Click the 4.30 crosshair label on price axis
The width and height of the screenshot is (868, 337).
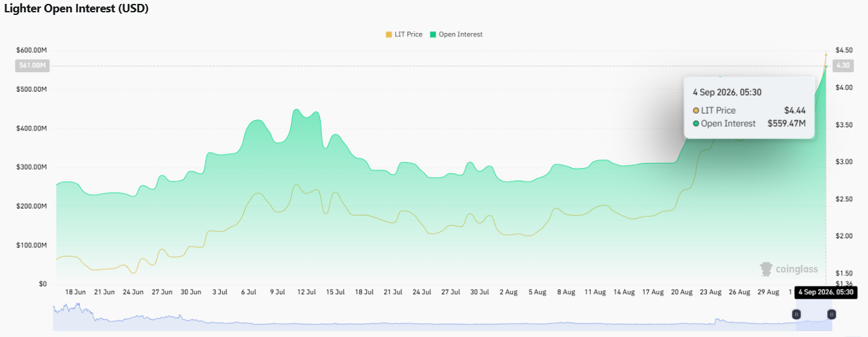coord(843,66)
